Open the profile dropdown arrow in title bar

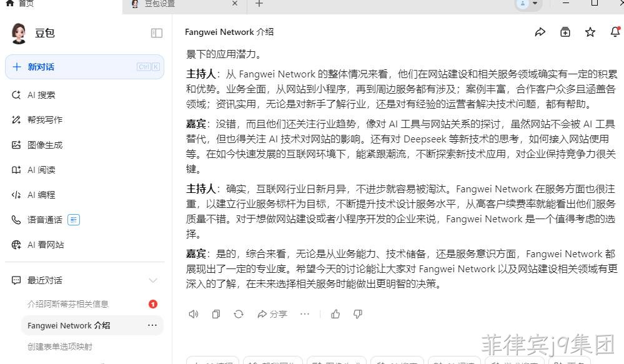535,4
